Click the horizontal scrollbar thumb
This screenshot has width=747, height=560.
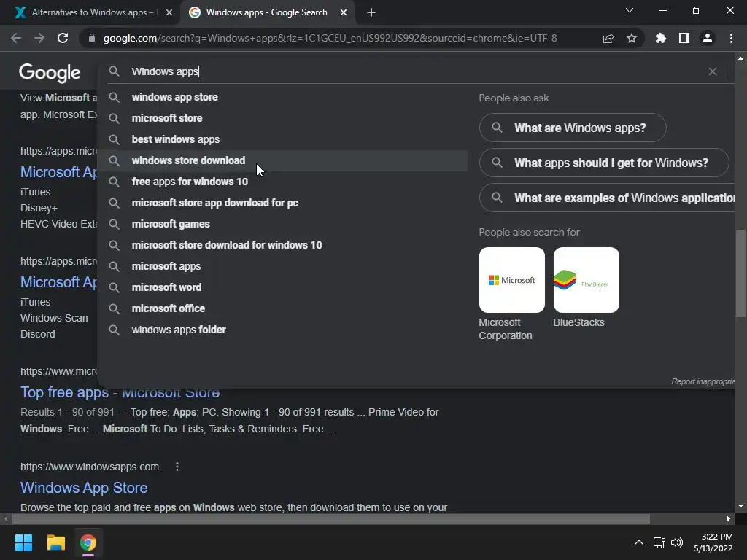pyautogui.click(x=330, y=518)
